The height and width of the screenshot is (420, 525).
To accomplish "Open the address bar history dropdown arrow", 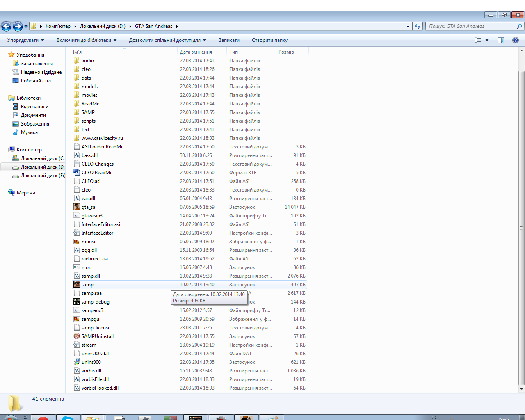I will 408,26.
